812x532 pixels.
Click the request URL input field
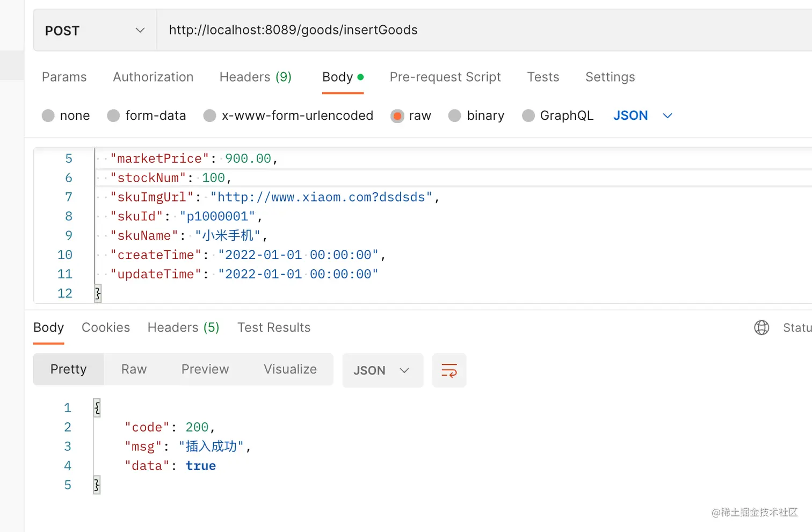point(483,30)
